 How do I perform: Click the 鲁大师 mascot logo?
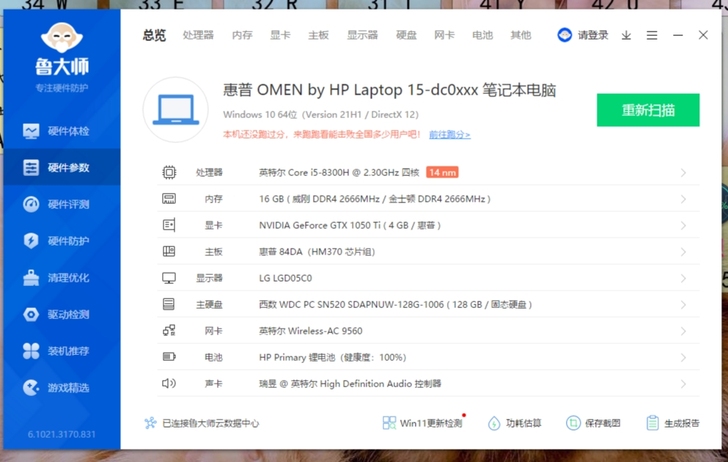(x=62, y=37)
